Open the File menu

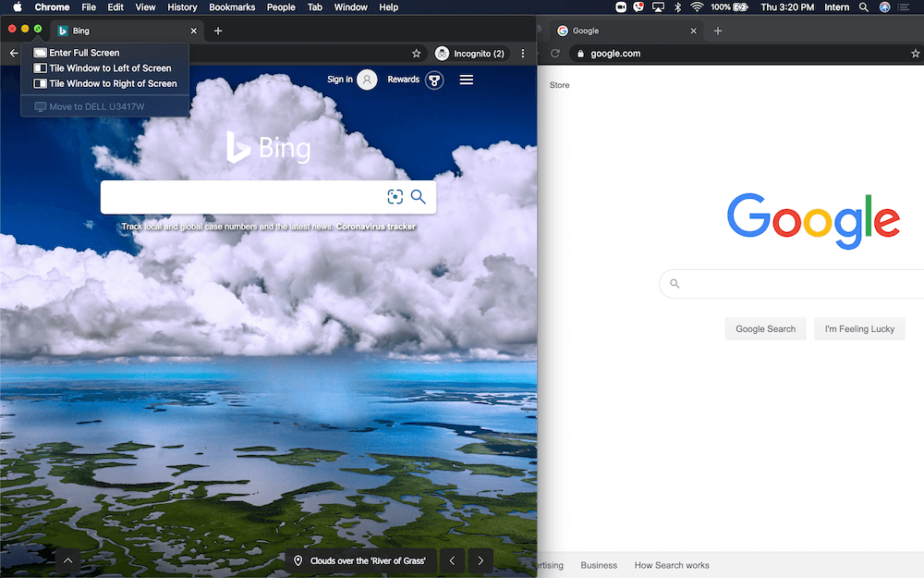89,7
